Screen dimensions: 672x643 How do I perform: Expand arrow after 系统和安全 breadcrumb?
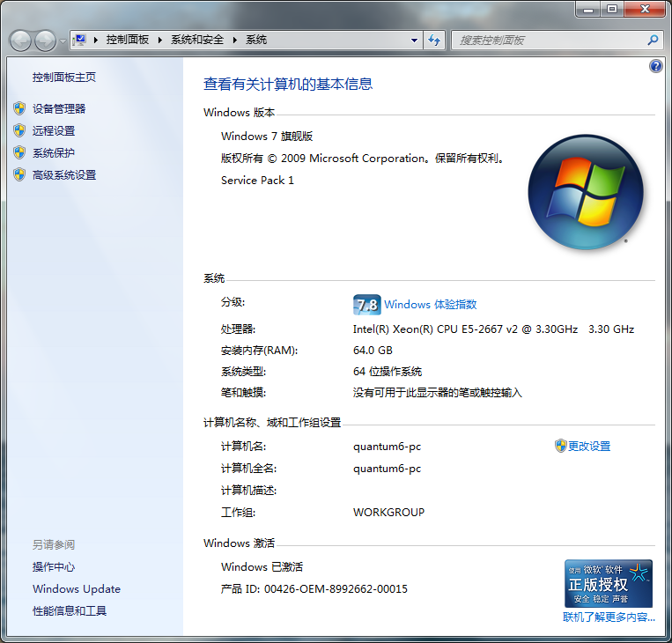pyautogui.click(x=235, y=40)
